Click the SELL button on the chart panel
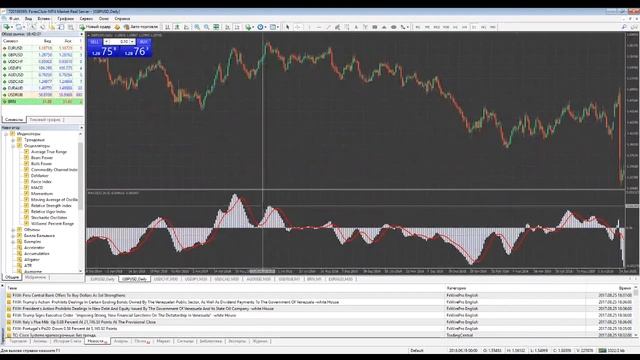Screen dimensions: 640x360 94,42
